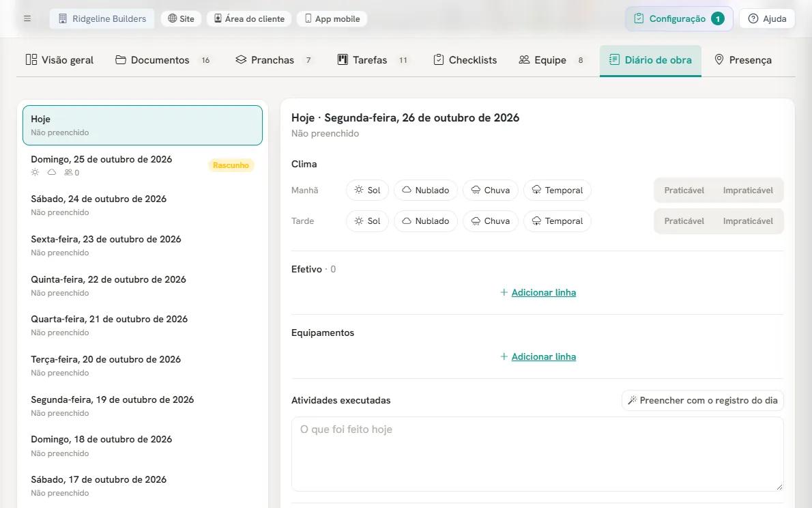Add a line under Equipamentos

point(538,356)
